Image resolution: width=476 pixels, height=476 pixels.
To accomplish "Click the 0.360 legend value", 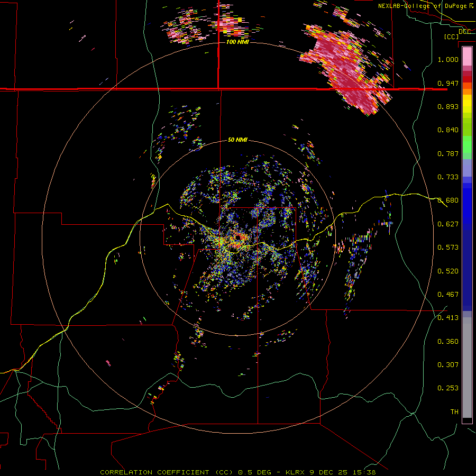I will [448, 342].
